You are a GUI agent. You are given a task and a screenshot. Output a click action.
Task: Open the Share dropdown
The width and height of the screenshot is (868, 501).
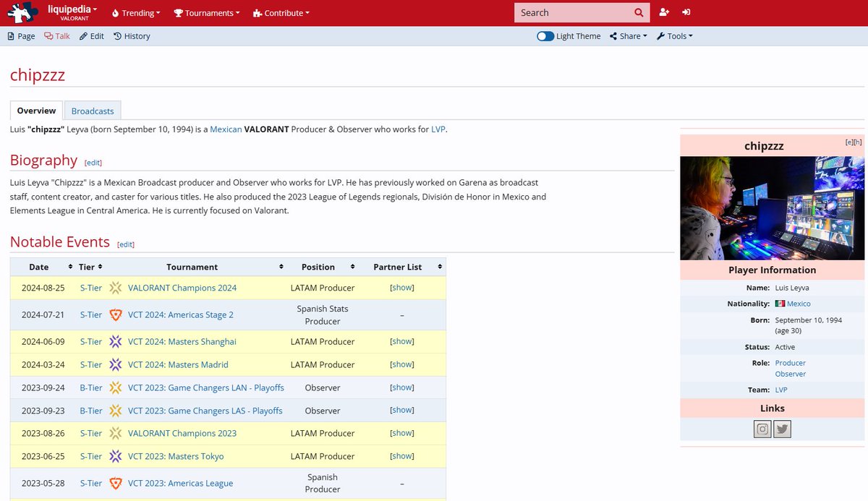628,36
